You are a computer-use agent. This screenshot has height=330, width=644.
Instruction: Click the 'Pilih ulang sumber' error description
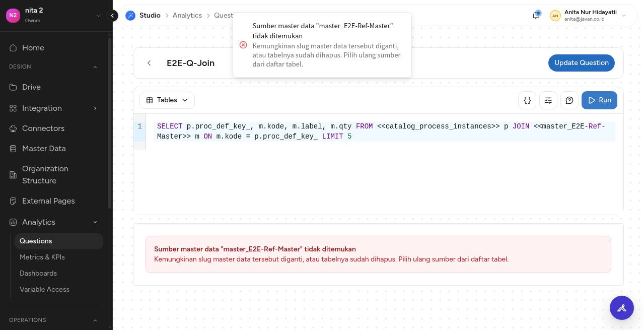point(331,259)
